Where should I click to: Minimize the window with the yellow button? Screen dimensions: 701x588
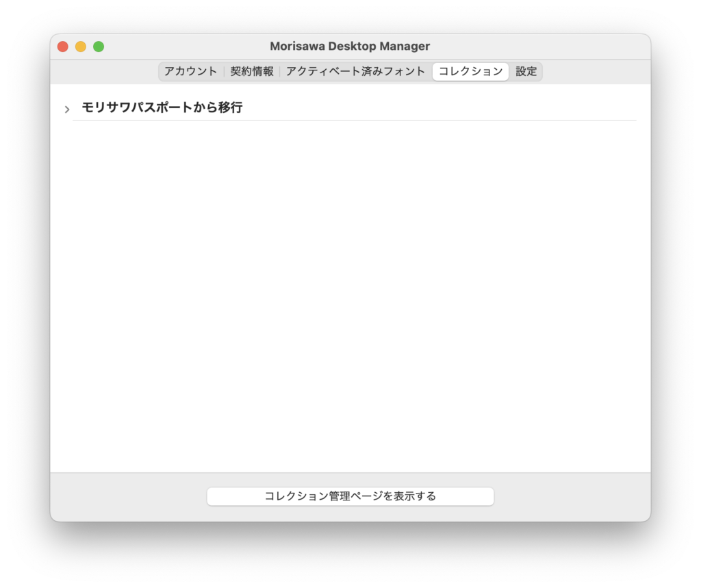tap(81, 47)
